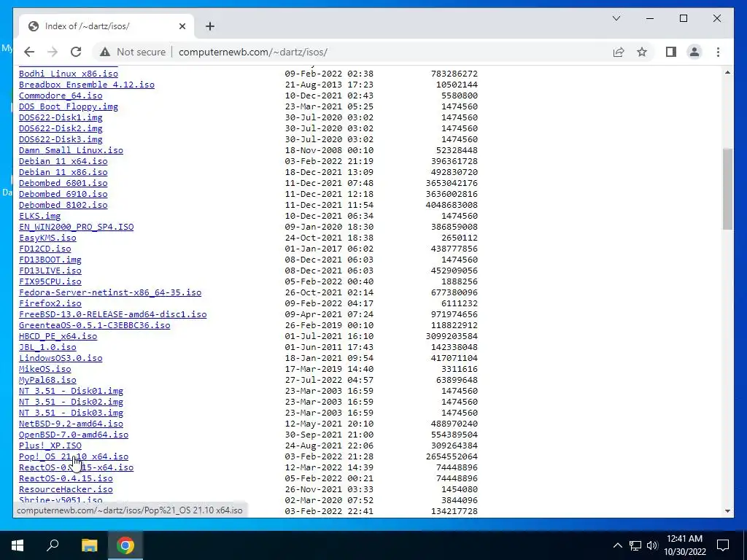View the Not secure site warning
This screenshot has height=560, width=747.
tap(133, 52)
